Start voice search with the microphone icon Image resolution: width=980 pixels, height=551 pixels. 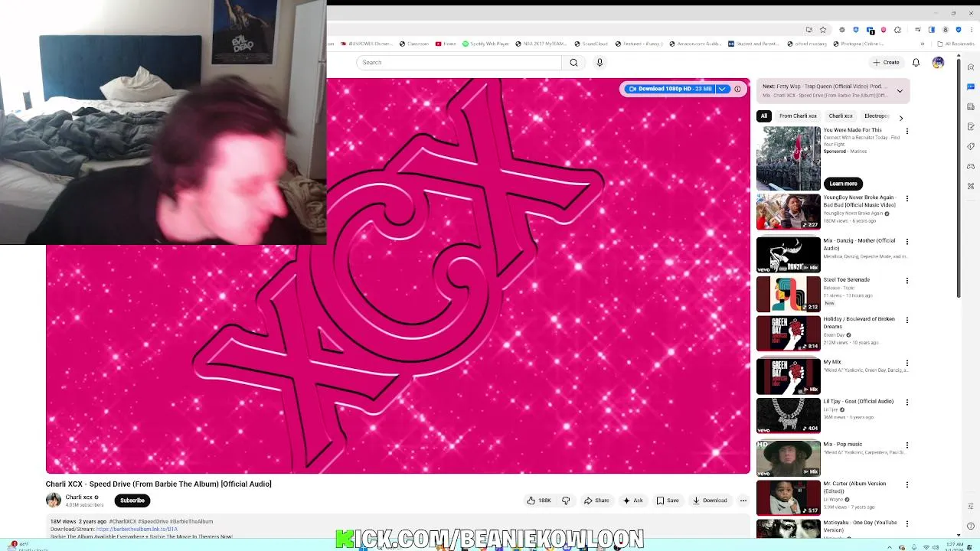[x=599, y=63]
